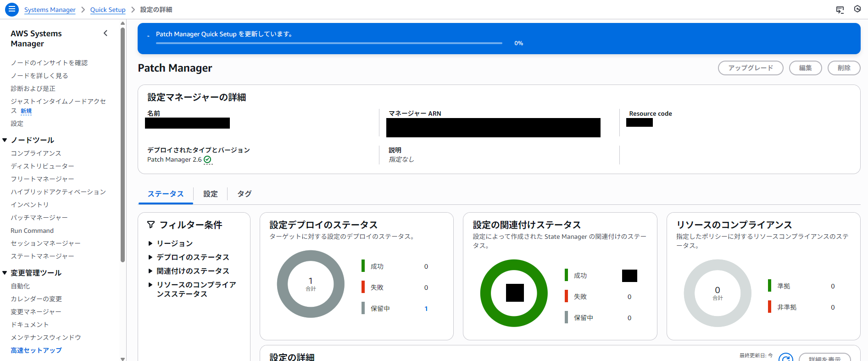Expand the リージョン filter
868x361 pixels.
(150, 243)
